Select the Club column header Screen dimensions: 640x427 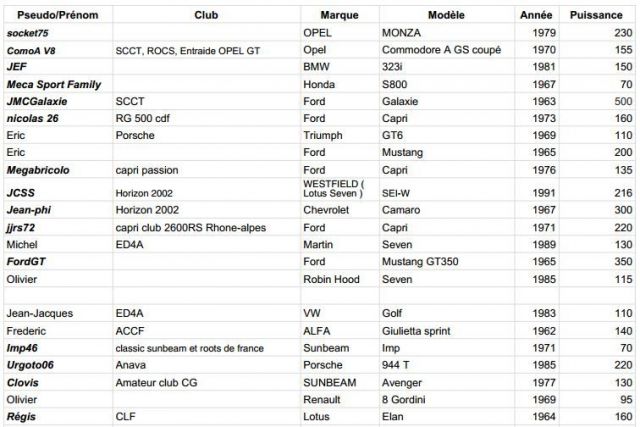[x=207, y=17]
